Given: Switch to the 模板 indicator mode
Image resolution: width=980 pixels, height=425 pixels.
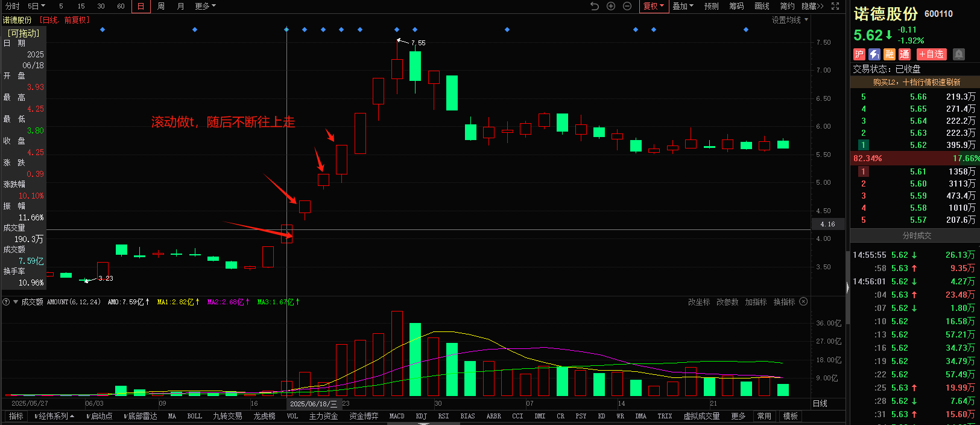Looking at the screenshot, I should 790,416.
